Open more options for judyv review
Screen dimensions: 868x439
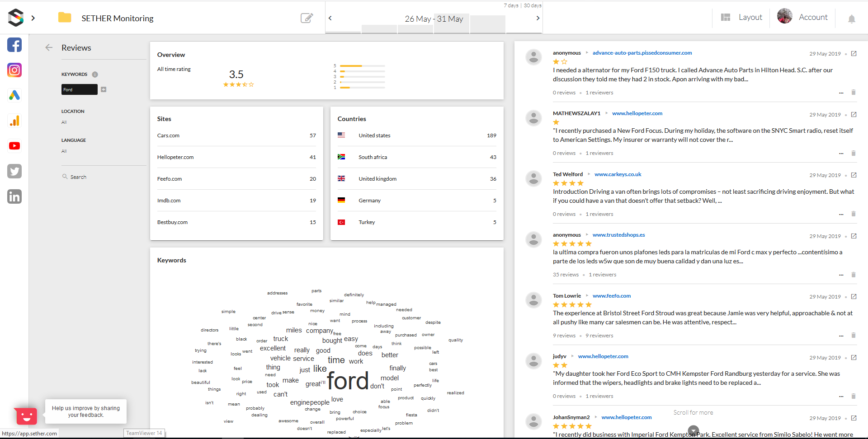pyautogui.click(x=841, y=397)
